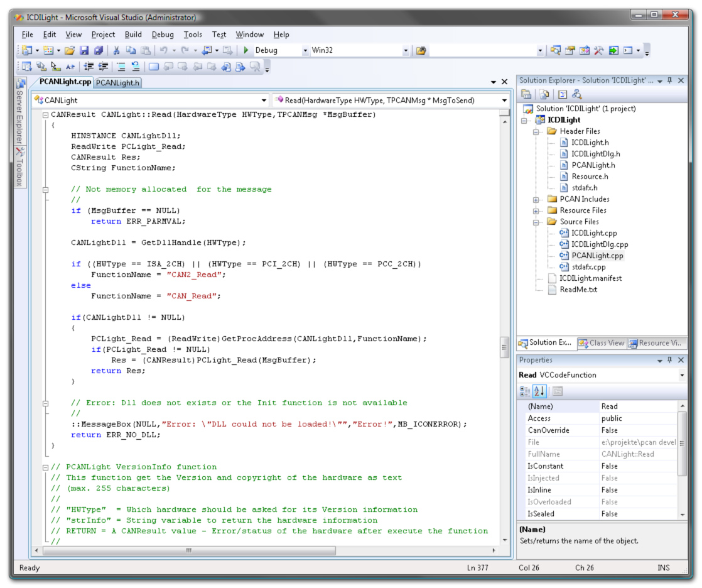The width and height of the screenshot is (702, 588).
Task: Open the Property Pages icon in Properties
Action: point(558,391)
